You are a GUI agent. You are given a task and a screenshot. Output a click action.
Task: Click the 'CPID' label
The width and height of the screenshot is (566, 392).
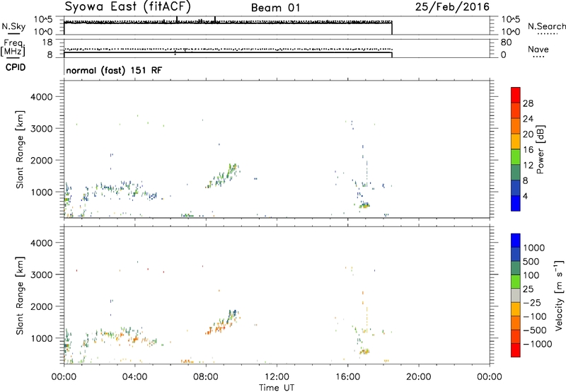[x=16, y=67]
